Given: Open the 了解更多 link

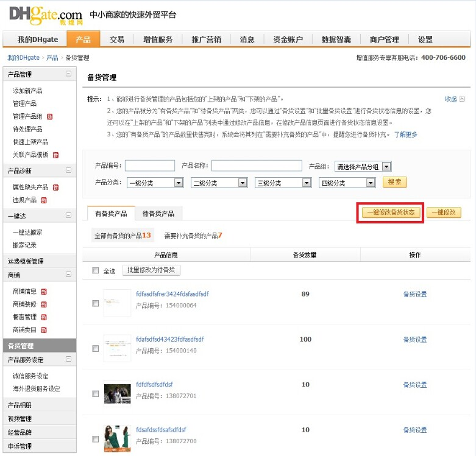Looking at the screenshot, I should 405,135.
